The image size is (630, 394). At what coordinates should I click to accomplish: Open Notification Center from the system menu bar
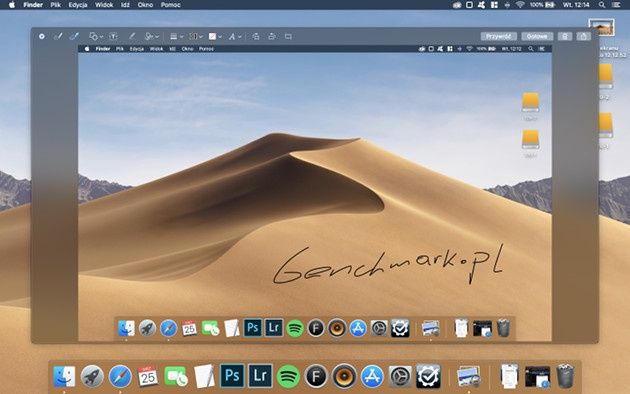coord(616,5)
